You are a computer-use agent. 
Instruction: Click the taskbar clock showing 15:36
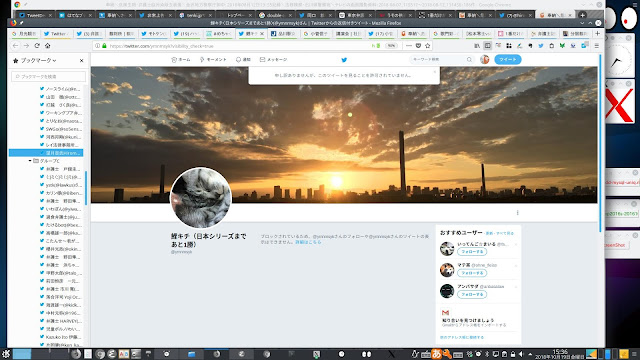click(560, 354)
